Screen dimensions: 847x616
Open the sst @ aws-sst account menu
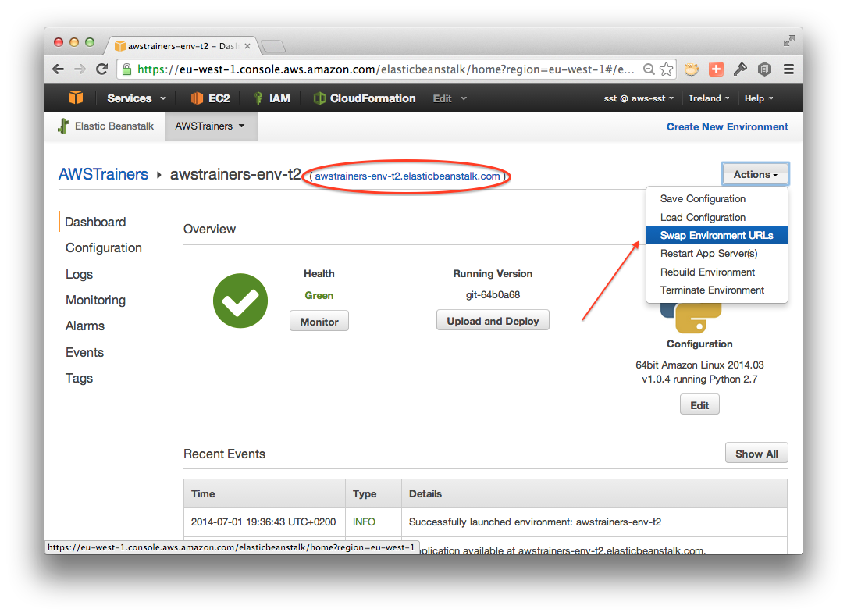click(639, 98)
